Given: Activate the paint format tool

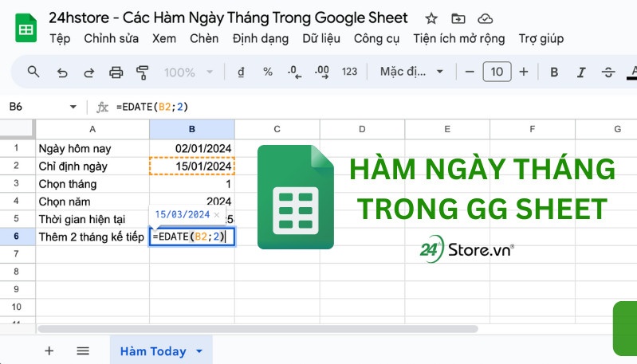Looking at the screenshot, I should click(142, 72).
